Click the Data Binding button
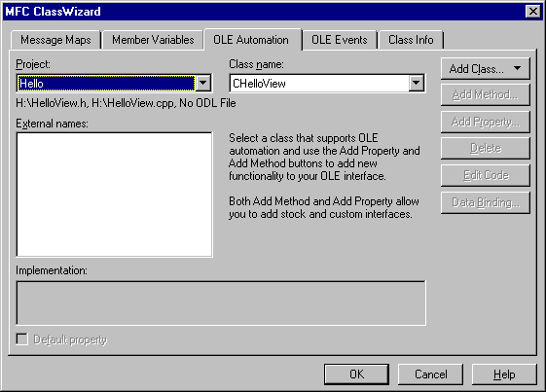546x392 pixels. 486,202
